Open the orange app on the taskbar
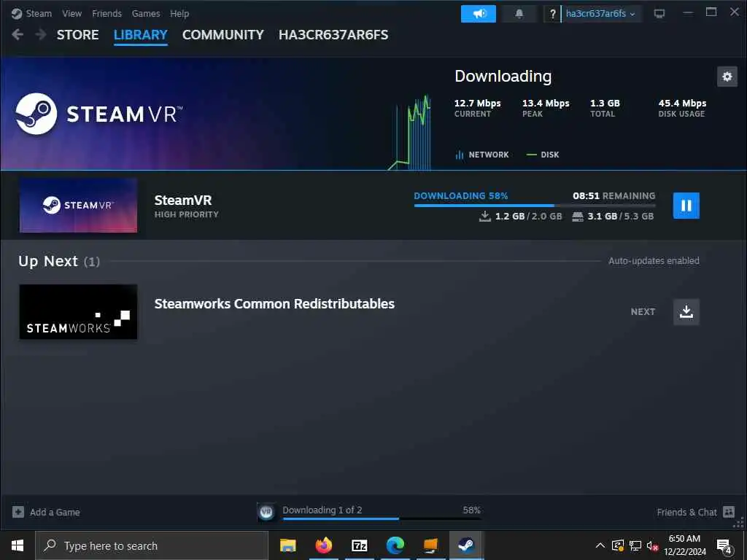The image size is (747, 560). [x=430, y=545]
